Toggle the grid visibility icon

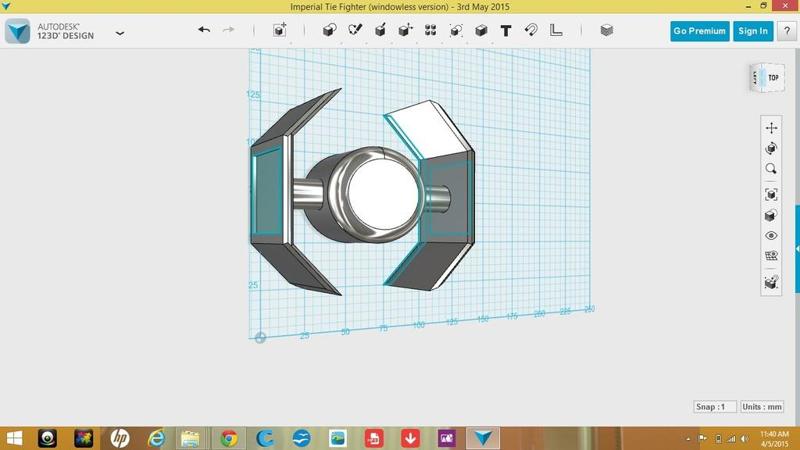click(771, 256)
